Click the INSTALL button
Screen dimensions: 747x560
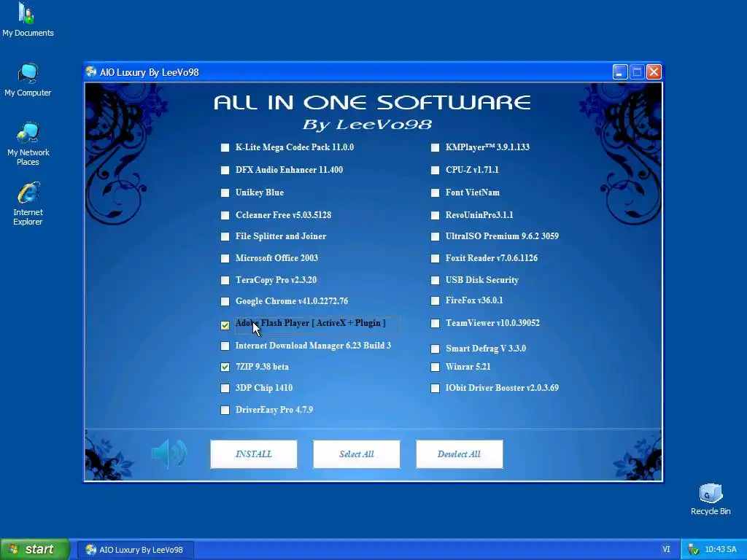pos(253,454)
